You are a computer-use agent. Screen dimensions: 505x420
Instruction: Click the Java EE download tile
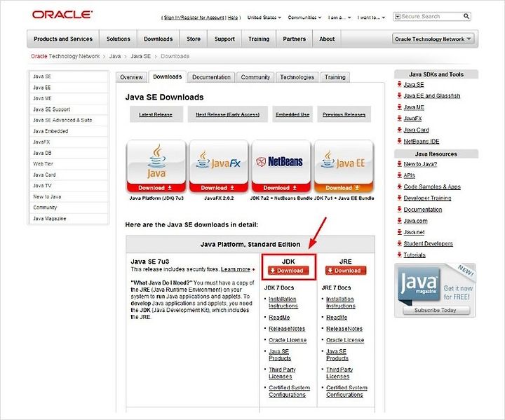(344, 166)
